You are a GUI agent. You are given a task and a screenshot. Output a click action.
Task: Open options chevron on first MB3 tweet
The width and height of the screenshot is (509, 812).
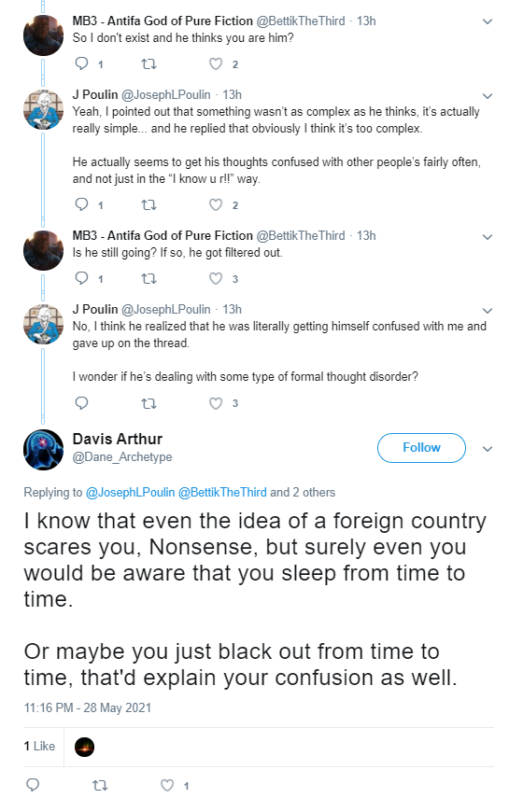(x=488, y=21)
